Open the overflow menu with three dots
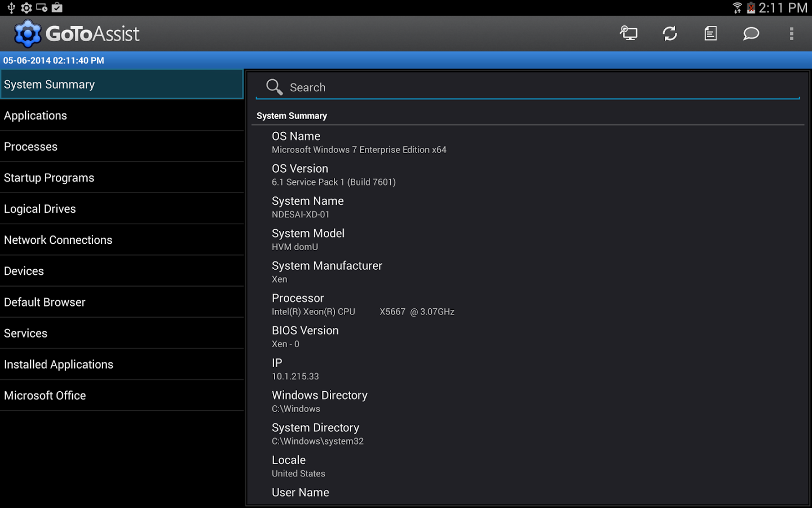Image resolution: width=812 pixels, height=508 pixels. 792,33
